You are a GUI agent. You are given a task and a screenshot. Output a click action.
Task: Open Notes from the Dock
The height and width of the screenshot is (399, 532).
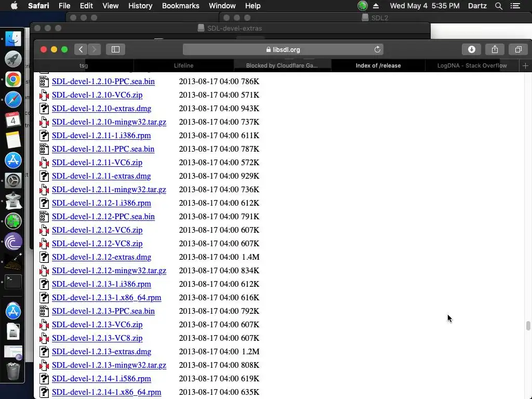point(13,140)
